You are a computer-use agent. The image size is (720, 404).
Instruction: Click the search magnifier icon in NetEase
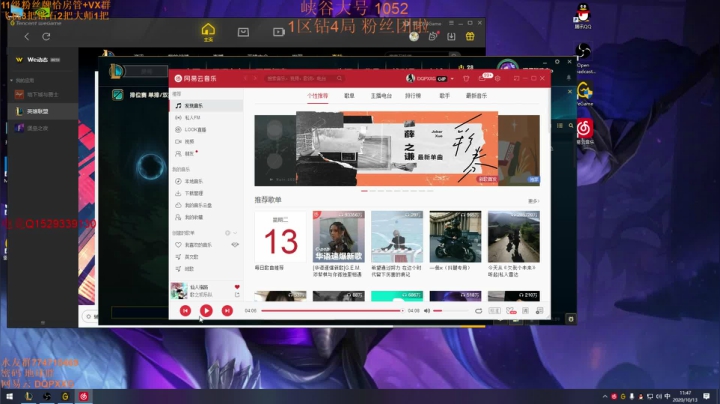[339, 79]
